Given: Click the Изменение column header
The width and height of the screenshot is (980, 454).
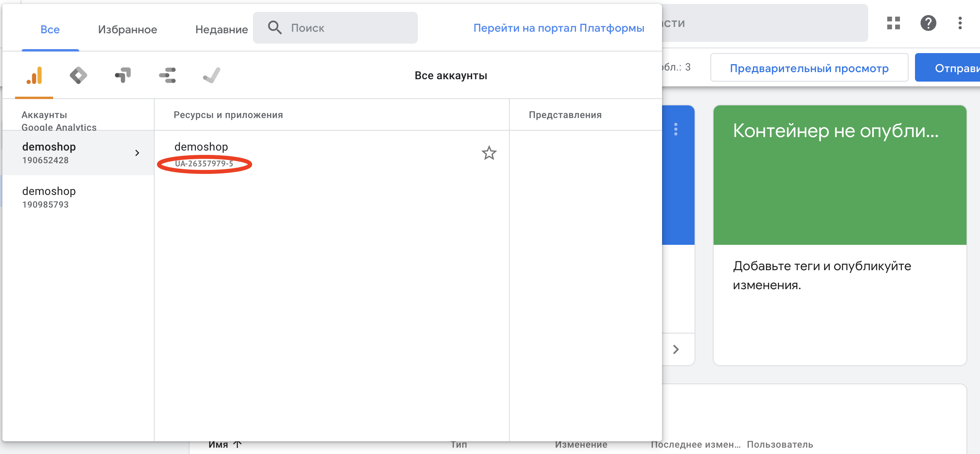Looking at the screenshot, I should click(x=581, y=444).
